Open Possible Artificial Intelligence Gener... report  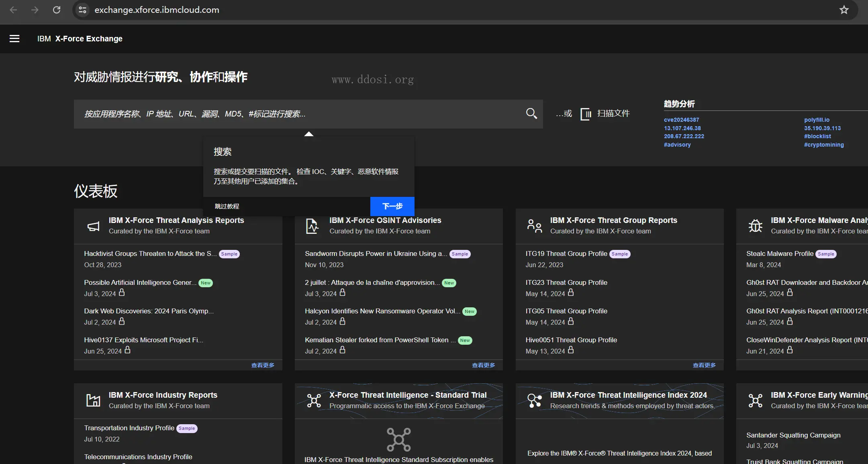(x=140, y=282)
